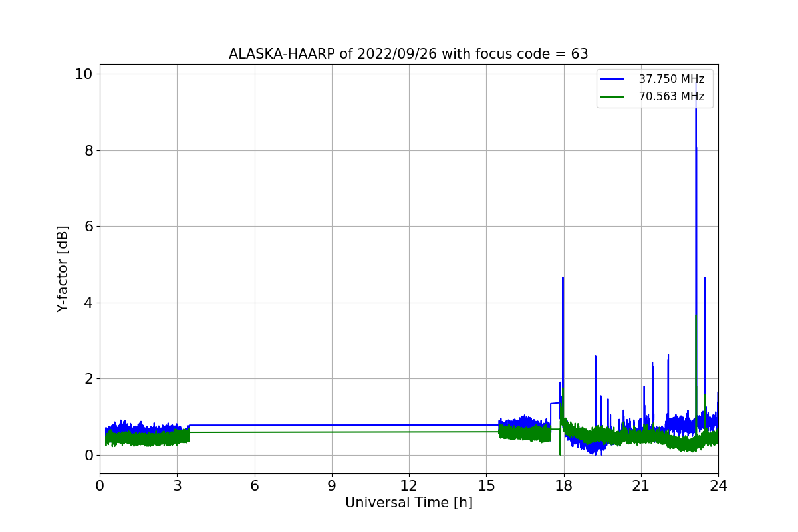Click y-axis tick label 8
This screenshot has width=798, height=532.
pos(88,150)
